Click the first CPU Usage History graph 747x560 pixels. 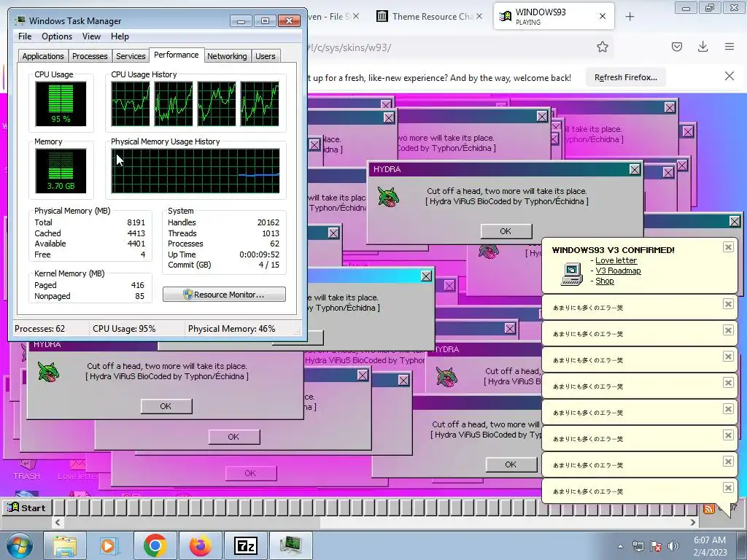click(130, 104)
